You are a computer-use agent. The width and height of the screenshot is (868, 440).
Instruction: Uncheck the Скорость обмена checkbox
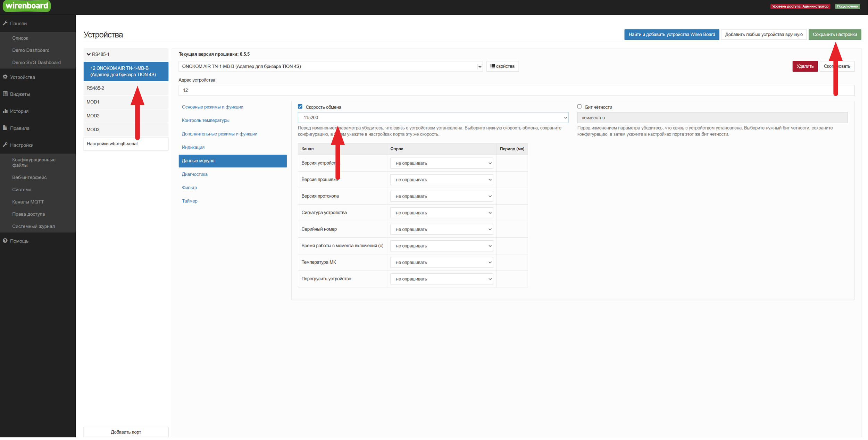(300, 107)
